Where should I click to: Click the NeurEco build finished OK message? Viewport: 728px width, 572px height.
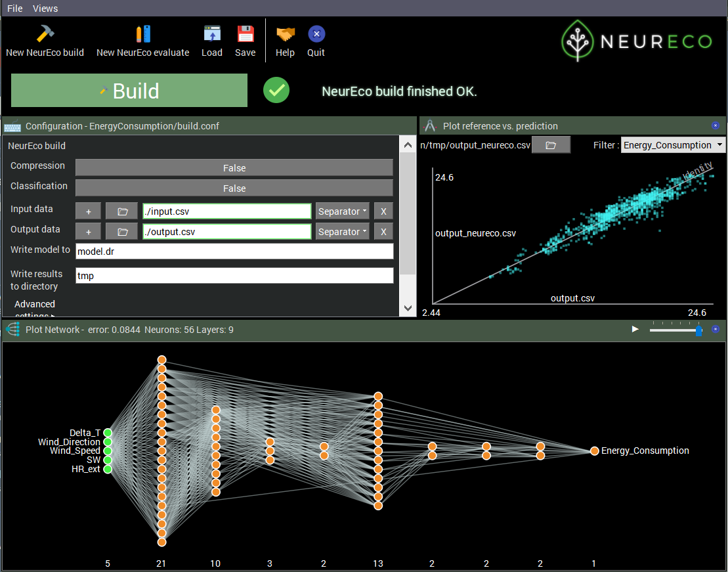[399, 91]
